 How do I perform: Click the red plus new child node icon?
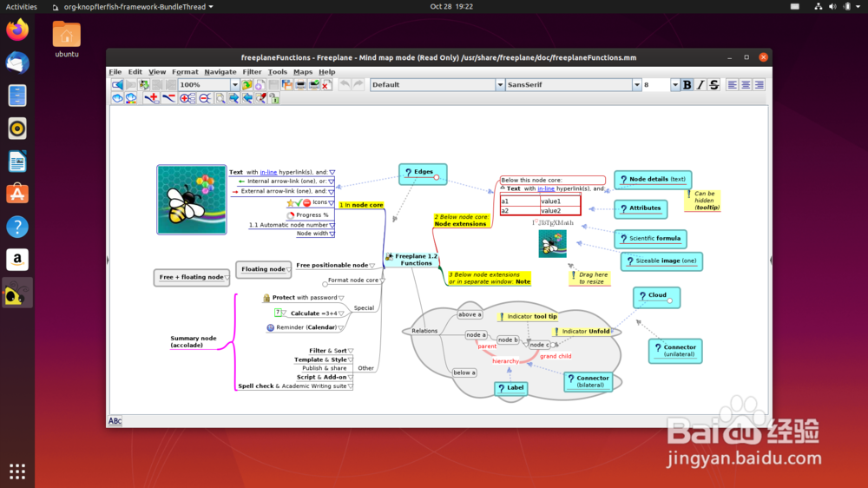(152, 99)
